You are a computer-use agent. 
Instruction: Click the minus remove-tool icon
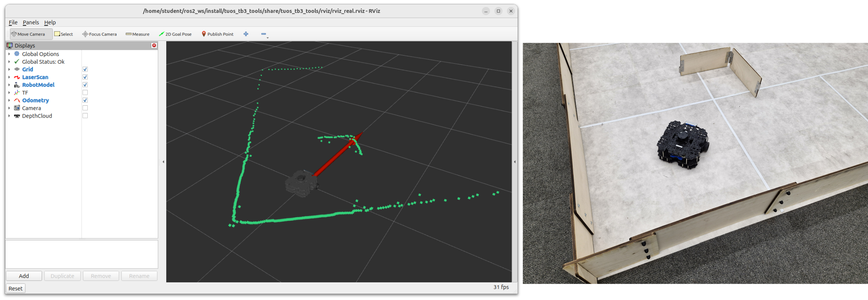pos(264,34)
